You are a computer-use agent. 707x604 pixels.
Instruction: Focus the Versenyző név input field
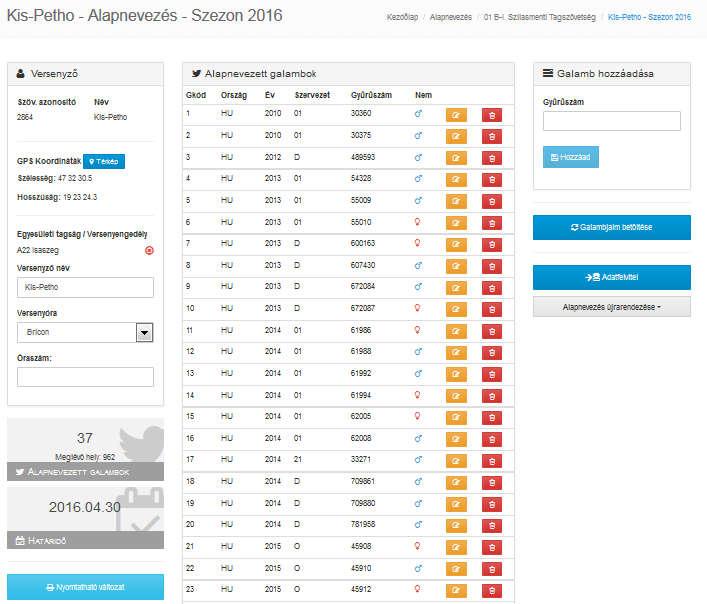pos(85,287)
